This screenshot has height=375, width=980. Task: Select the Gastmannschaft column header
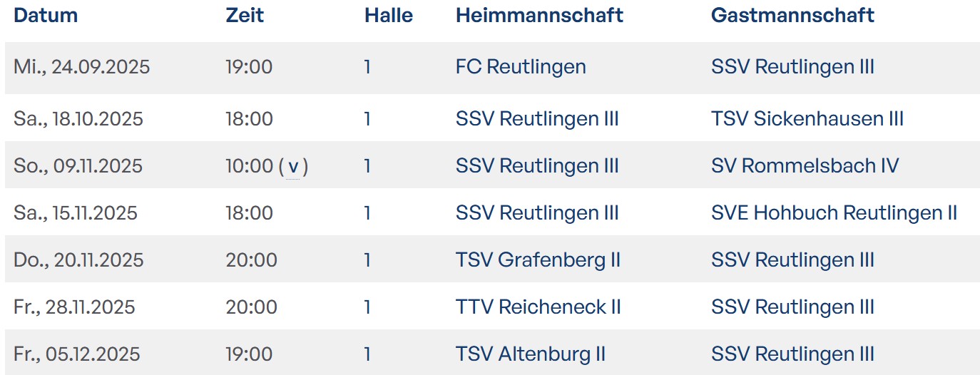click(792, 15)
